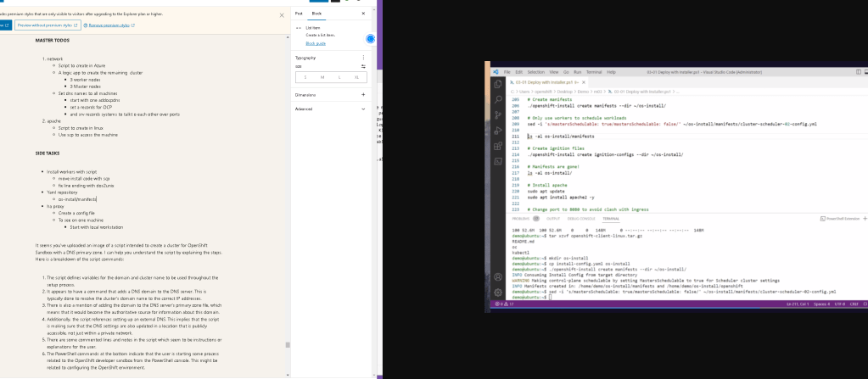868x379 pixels.
Task: Open the Block guide link
Action: 316,43
